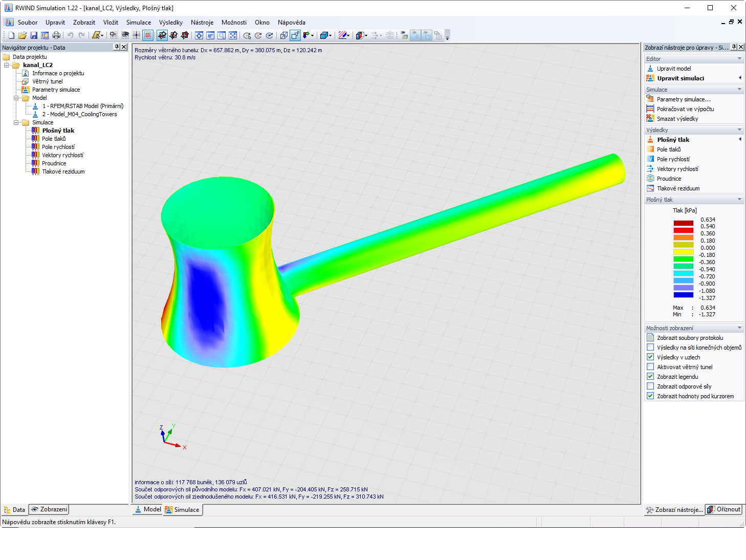Click Upravit model in Editor panel
This screenshot has width=746, height=560.
point(674,69)
